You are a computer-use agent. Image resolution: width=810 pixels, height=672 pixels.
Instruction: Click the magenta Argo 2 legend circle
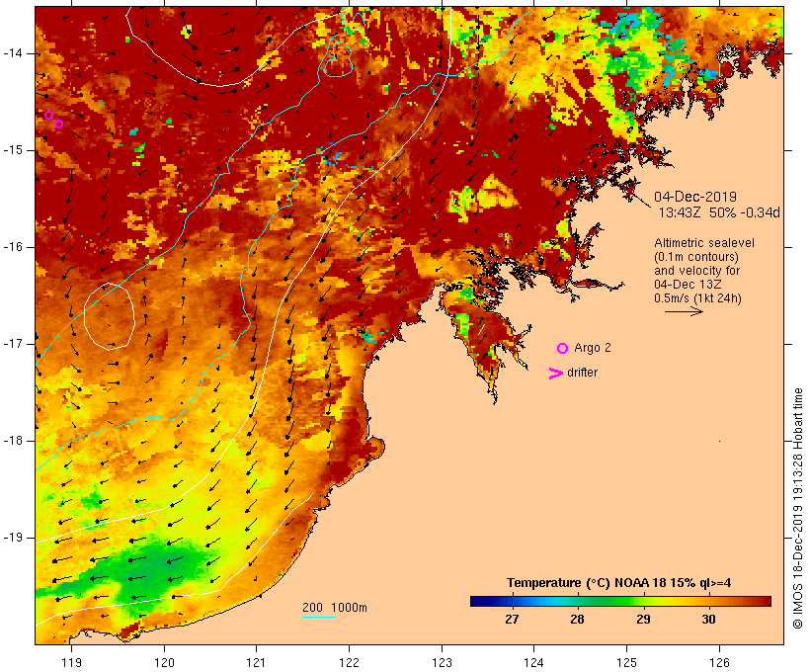pos(563,349)
